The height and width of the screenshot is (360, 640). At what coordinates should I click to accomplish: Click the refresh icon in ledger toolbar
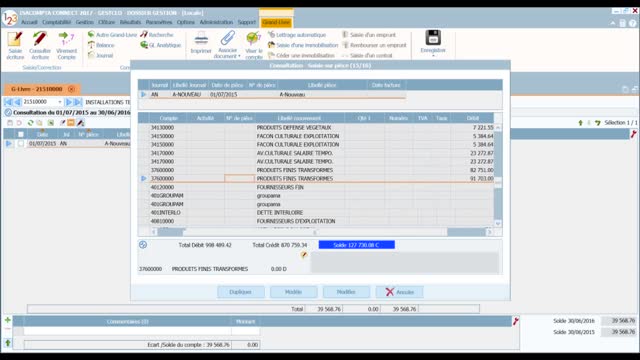30,122
